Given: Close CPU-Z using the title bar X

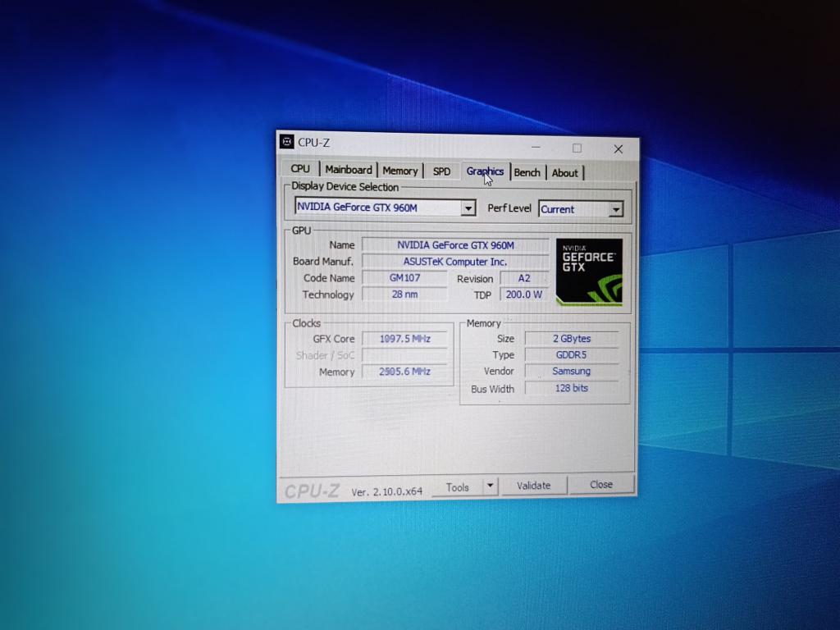Looking at the screenshot, I should click(619, 148).
